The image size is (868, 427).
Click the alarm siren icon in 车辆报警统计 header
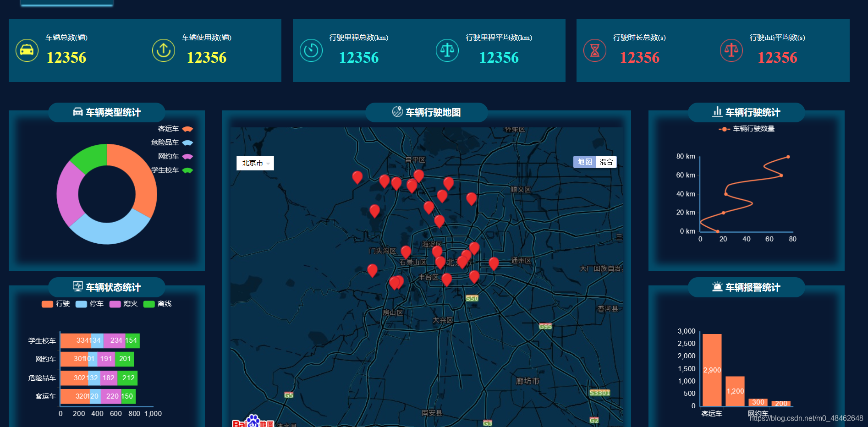717,287
